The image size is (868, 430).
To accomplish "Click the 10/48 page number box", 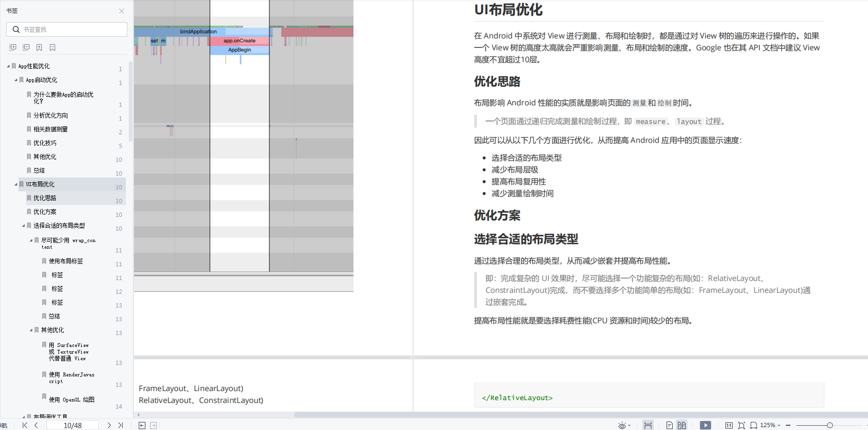I will point(73,425).
